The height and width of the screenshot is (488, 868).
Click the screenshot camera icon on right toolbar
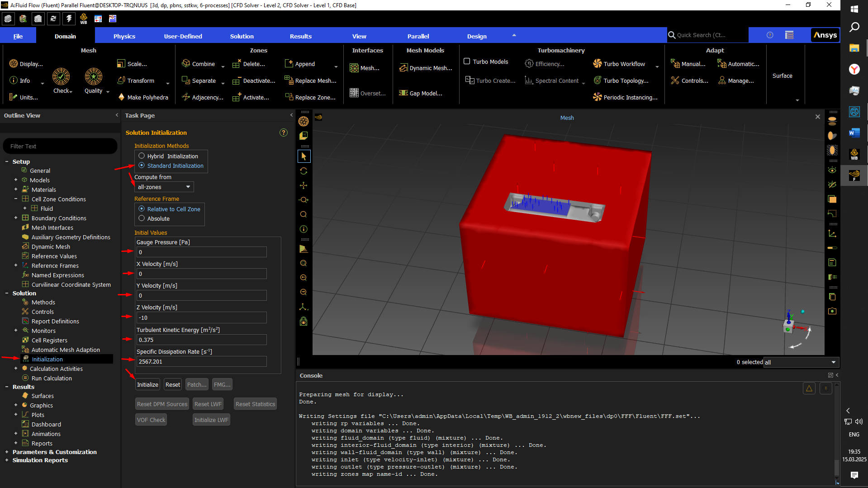832,311
